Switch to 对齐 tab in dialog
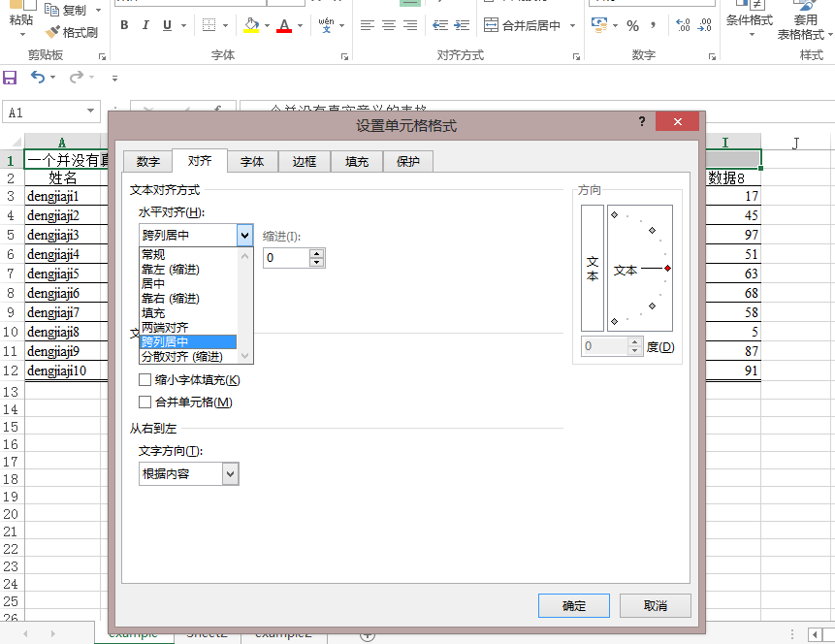 pyautogui.click(x=200, y=161)
